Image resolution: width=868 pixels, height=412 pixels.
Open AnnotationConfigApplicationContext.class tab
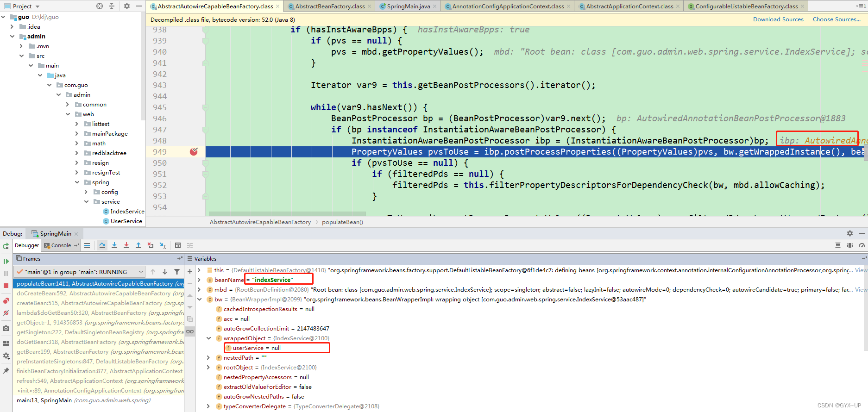point(508,6)
